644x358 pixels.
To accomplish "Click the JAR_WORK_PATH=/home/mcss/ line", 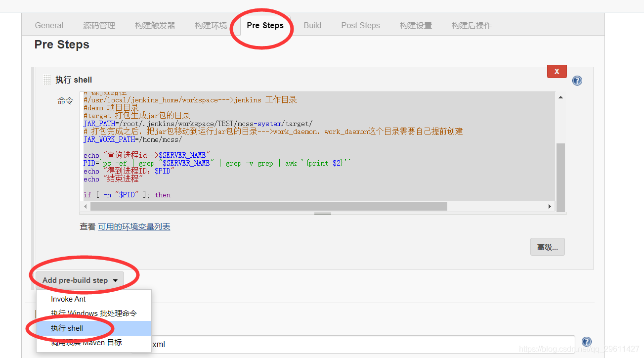I will pos(132,139).
